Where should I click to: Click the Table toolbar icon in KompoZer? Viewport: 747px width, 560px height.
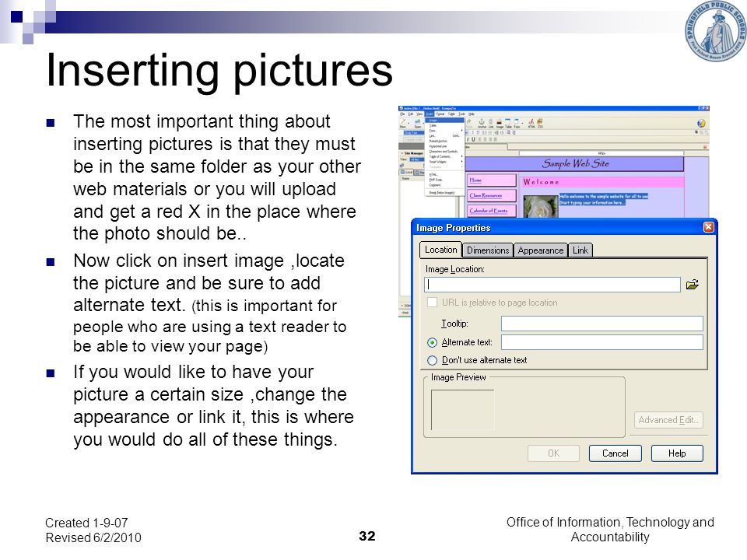click(508, 124)
